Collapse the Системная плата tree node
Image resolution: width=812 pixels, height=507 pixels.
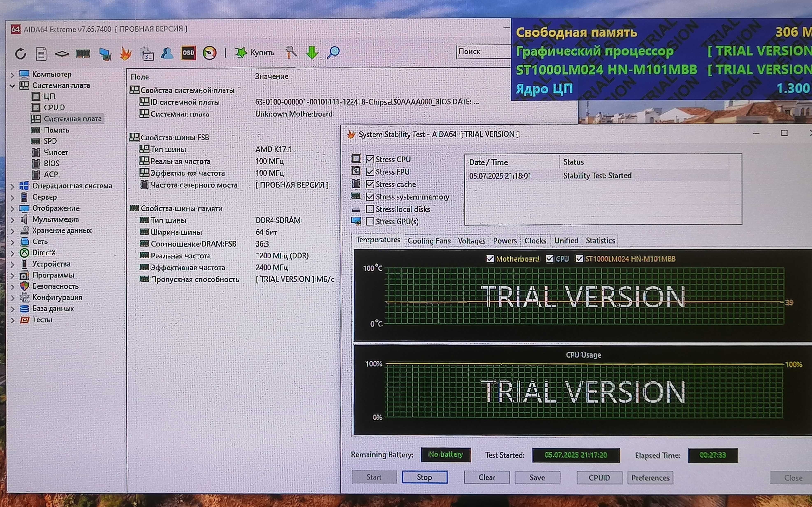point(12,86)
